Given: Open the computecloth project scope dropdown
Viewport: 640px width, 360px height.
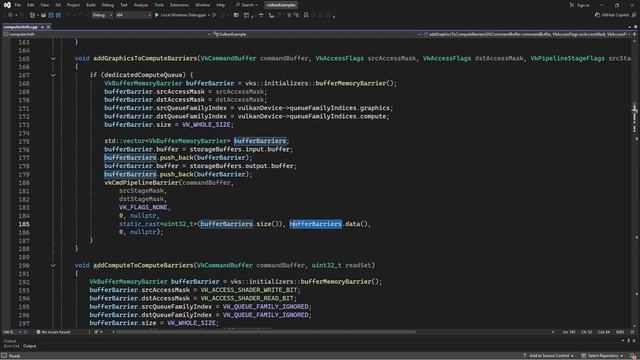Looking at the screenshot, I should point(107,34).
